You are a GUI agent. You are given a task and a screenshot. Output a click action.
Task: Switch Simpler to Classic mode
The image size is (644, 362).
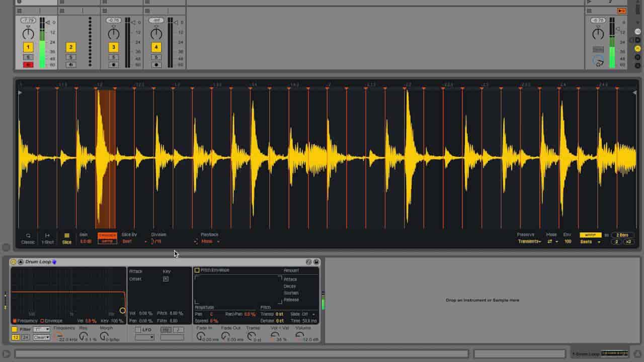pos(28,238)
